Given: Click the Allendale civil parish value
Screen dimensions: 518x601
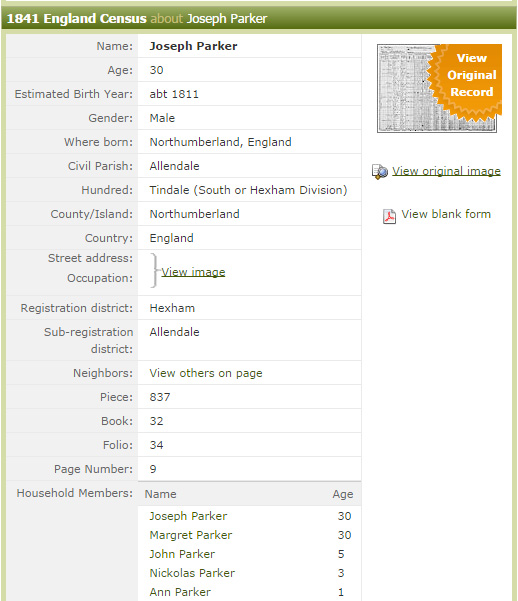Looking at the screenshot, I should point(174,166).
